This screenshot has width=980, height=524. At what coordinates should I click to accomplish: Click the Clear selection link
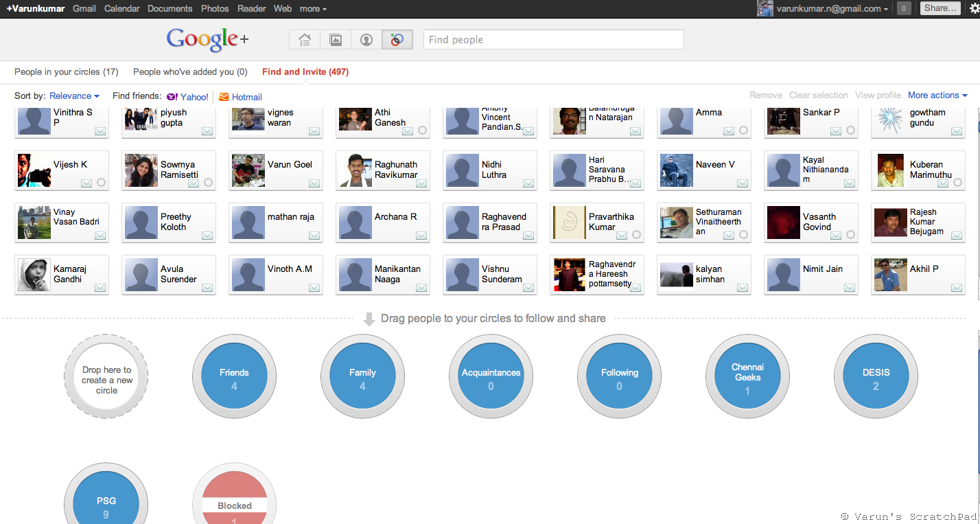coord(819,95)
